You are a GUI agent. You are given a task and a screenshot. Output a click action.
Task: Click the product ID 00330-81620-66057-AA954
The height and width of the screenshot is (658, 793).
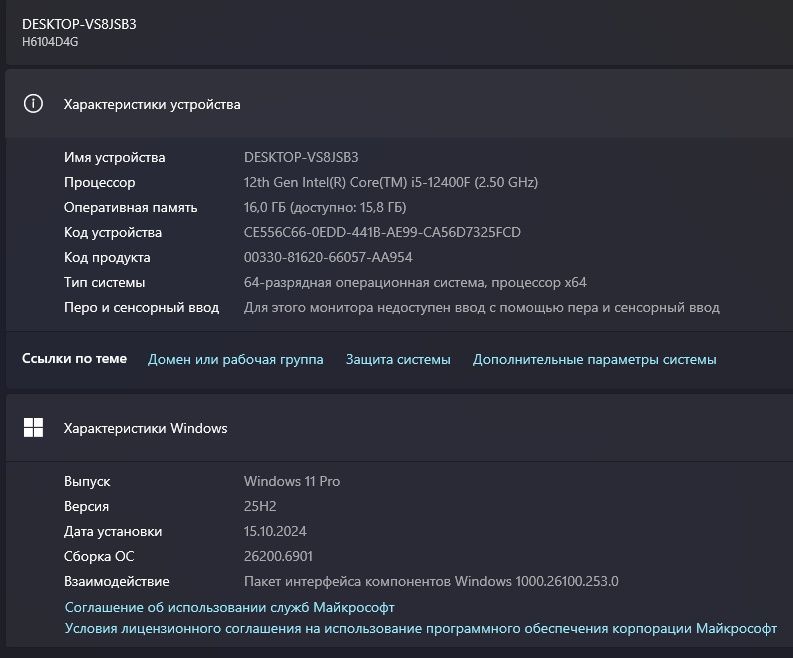click(328, 257)
